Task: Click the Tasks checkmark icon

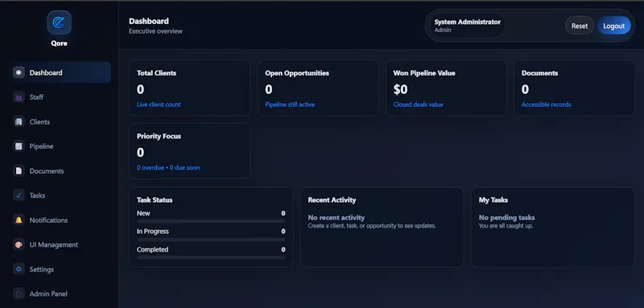Action: [19, 195]
